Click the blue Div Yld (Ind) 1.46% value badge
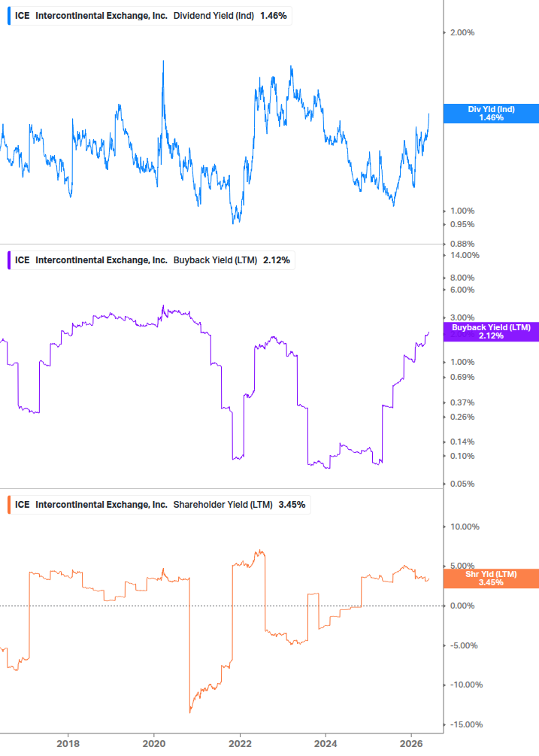This screenshot has width=539, height=756. click(x=491, y=114)
